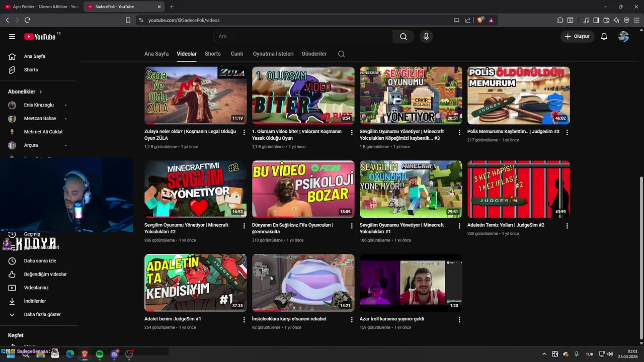Viewport: 644px width, 362px height.
Task: Open a new browser tab
Action: pyautogui.click(x=172, y=7)
